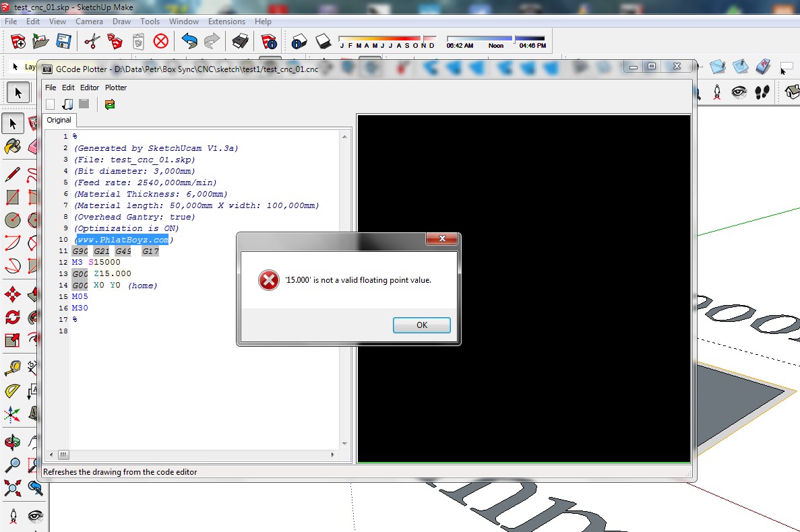Click the red Erase circle-X toolbar icon
Viewport: 800px width, 532px height.
point(160,42)
